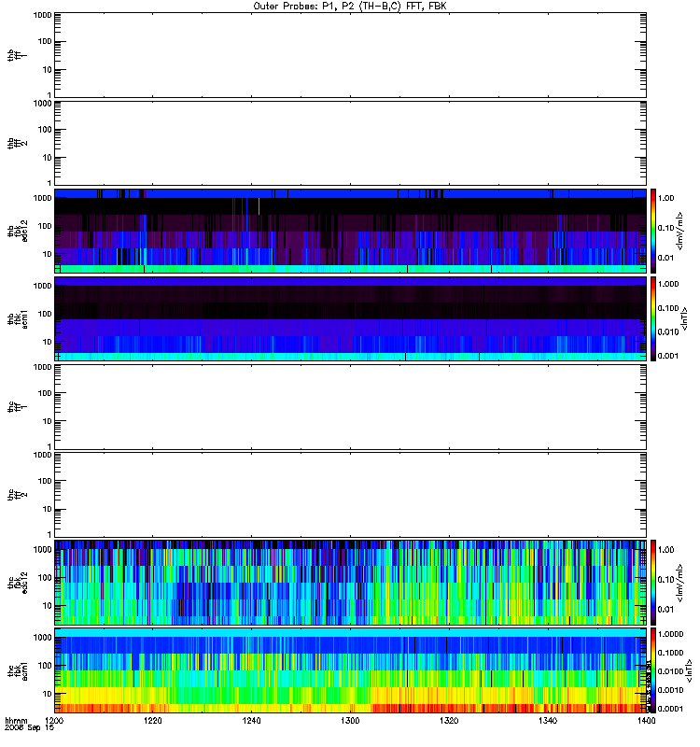Click the 1200 time axis label
Viewport: 700px width, 747px height.
coord(54,721)
